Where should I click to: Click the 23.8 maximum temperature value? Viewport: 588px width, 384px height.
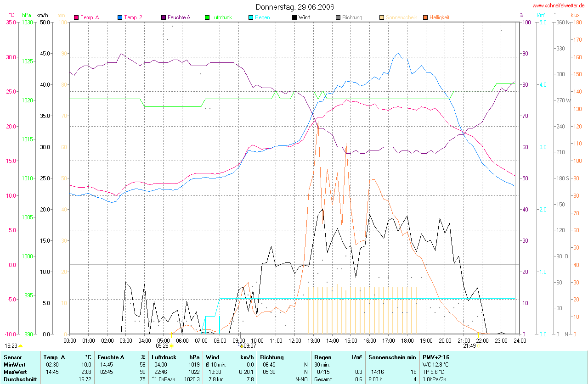coord(86,372)
